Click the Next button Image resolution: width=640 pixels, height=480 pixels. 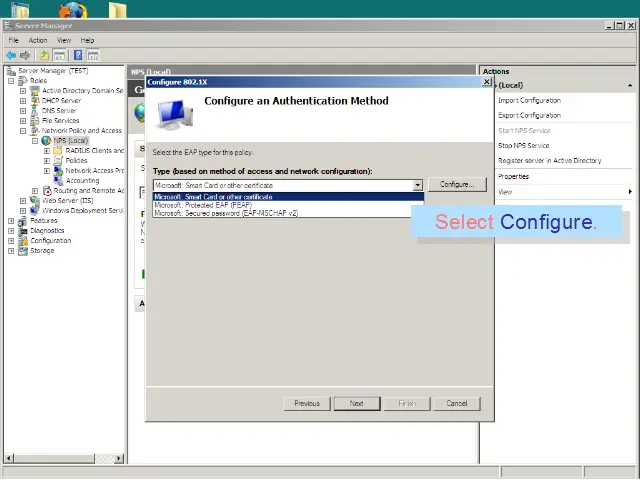click(356, 403)
